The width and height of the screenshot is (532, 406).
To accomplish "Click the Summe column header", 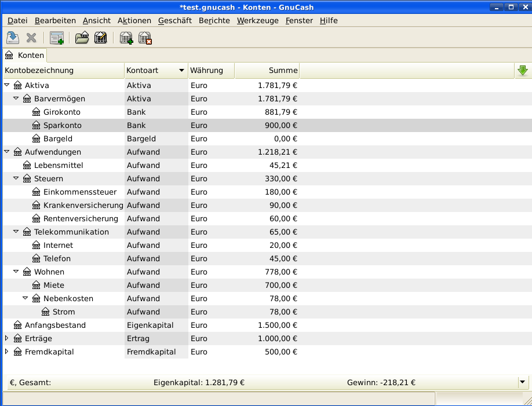I will click(x=267, y=71).
